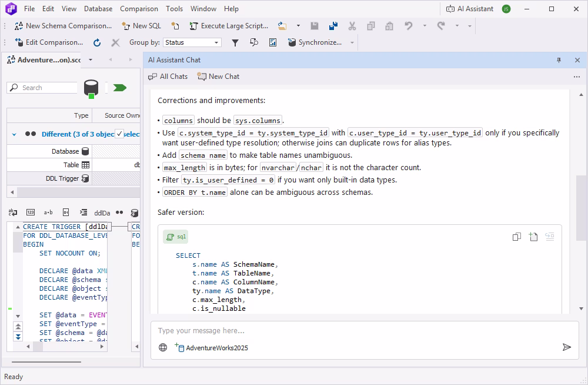Select the Table row in the comparison grid
This screenshot has height=385, width=588.
point(73,165)
